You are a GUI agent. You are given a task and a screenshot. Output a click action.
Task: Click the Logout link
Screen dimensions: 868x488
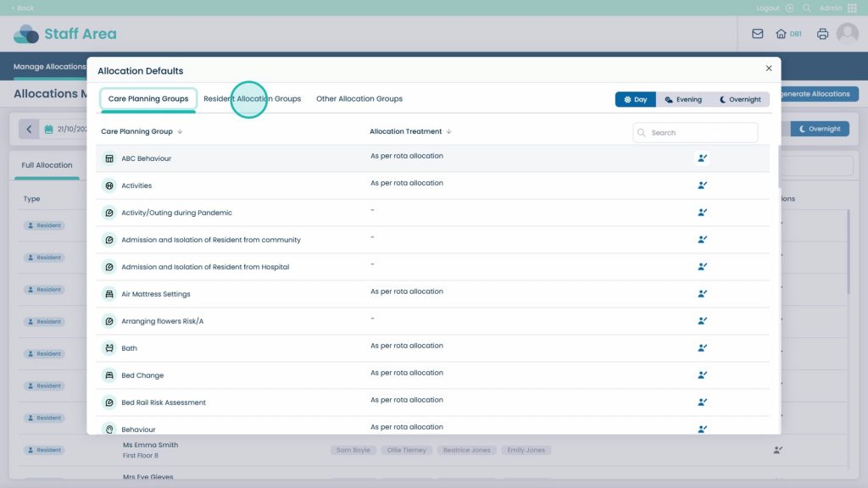tap(768, 8)
